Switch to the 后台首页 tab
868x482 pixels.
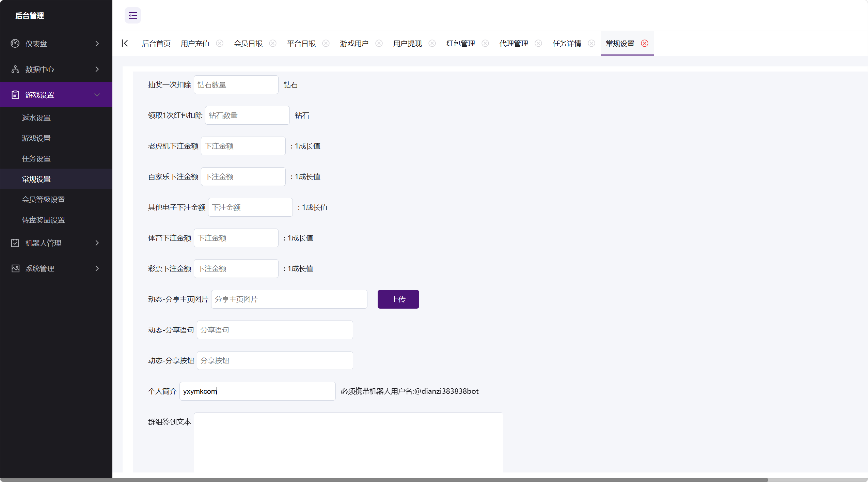point(156,44)
